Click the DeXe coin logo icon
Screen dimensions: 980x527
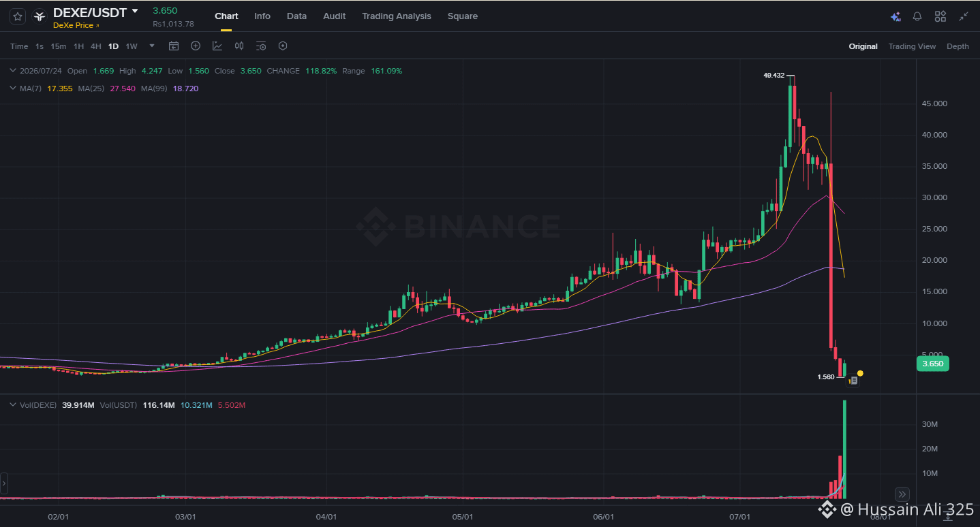click(x=40, y=16)
